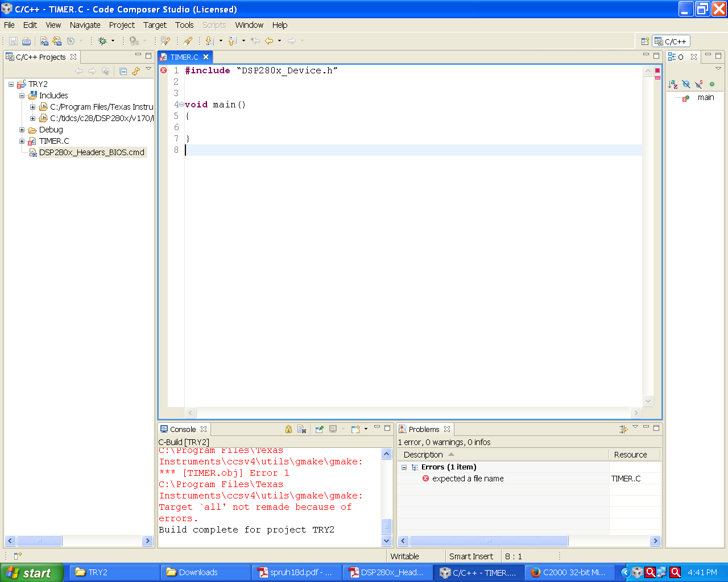Image resolution: width=728 pixels, height=582 pixels.
Task: Open the Back history dropdown arrow
Action: (279, 41)
